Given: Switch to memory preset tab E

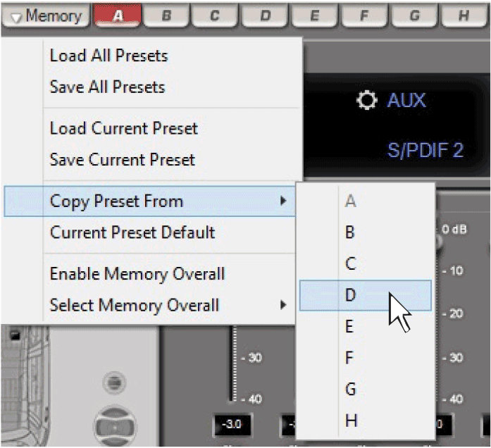Looking at the screenshot, I should (314, 15).
